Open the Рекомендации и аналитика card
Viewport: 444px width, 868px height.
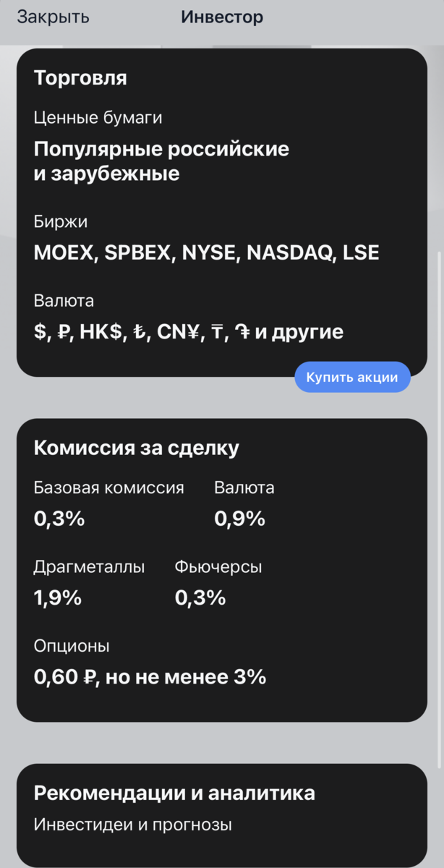(222, 815)
